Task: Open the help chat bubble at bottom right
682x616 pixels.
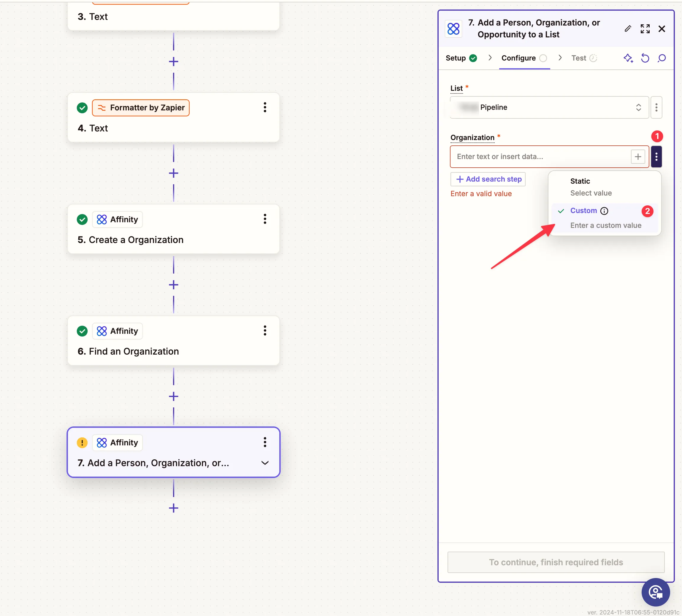Action: 656,592
